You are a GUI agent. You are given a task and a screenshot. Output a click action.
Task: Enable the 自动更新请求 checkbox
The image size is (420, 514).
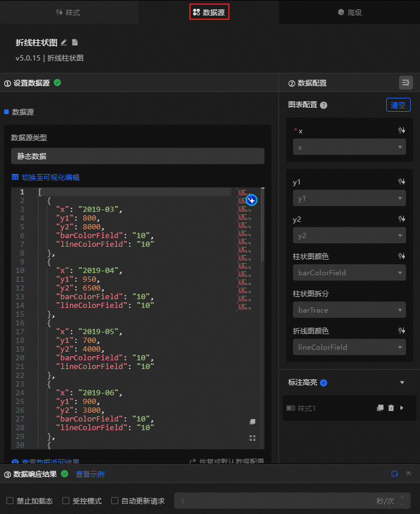115,501
